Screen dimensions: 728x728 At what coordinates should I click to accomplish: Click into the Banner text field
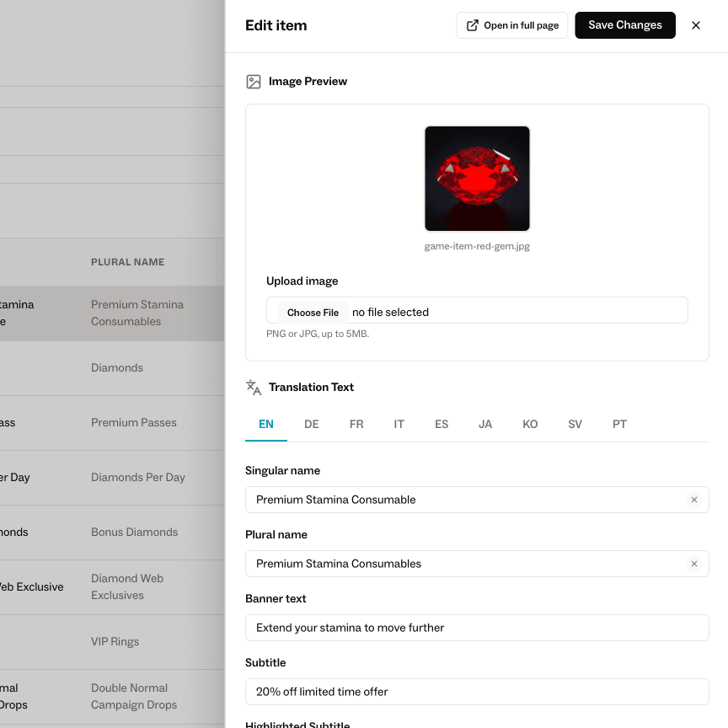pos(477,628)
